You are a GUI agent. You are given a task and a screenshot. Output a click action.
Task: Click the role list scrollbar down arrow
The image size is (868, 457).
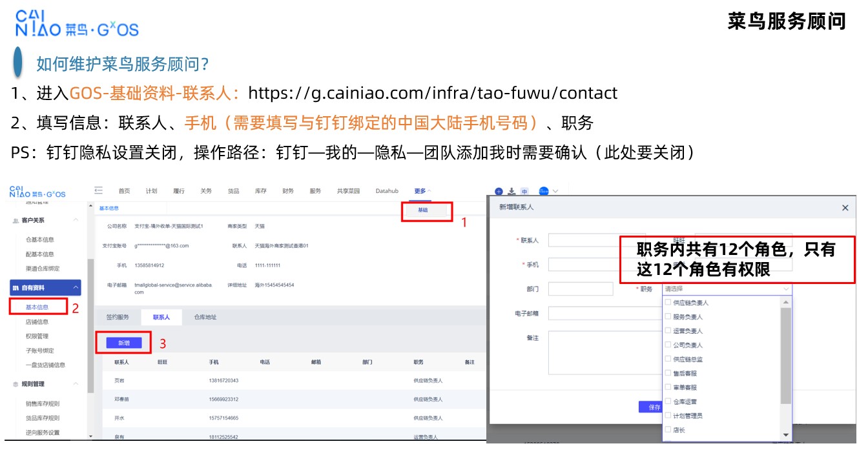pyautogui.click(x=786, y=435)
